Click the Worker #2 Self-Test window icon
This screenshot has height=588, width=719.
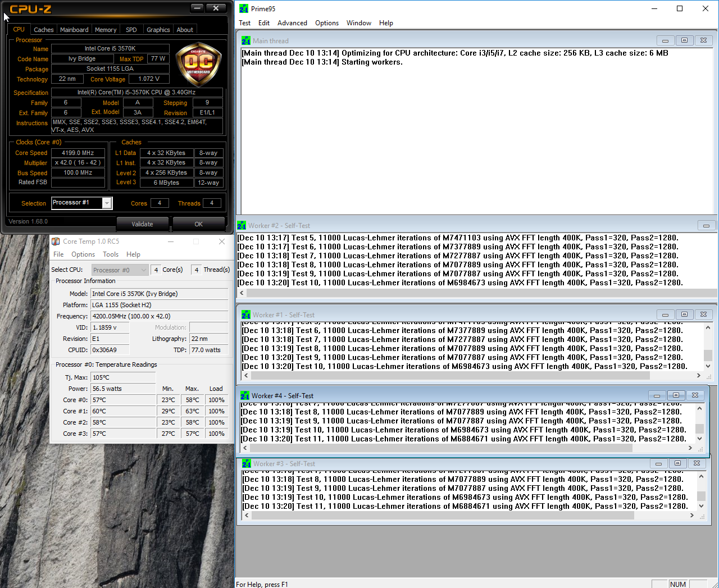click(x=242, y=225)
